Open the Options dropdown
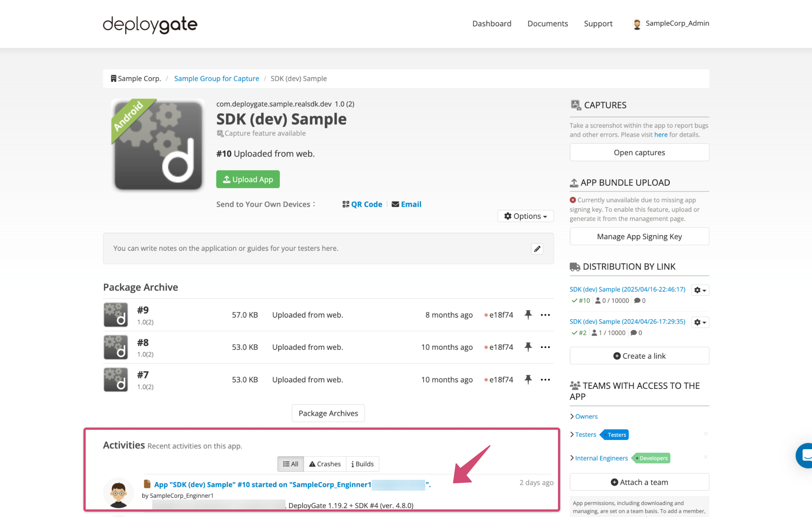The image size is (812, 517). (525, 216)
